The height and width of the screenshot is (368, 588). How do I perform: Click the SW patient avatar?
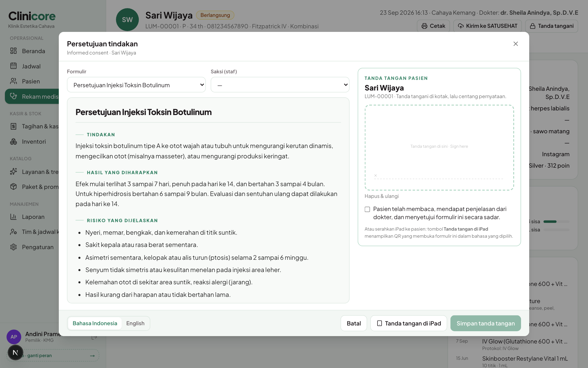pos(127,20)
